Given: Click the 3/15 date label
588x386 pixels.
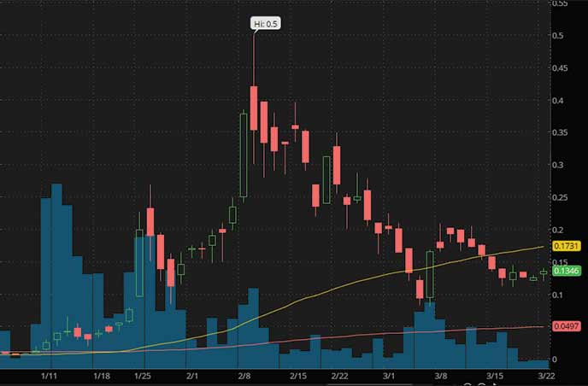Looking at the screenshot, I should pyautogui.click(x=495, y=376).
